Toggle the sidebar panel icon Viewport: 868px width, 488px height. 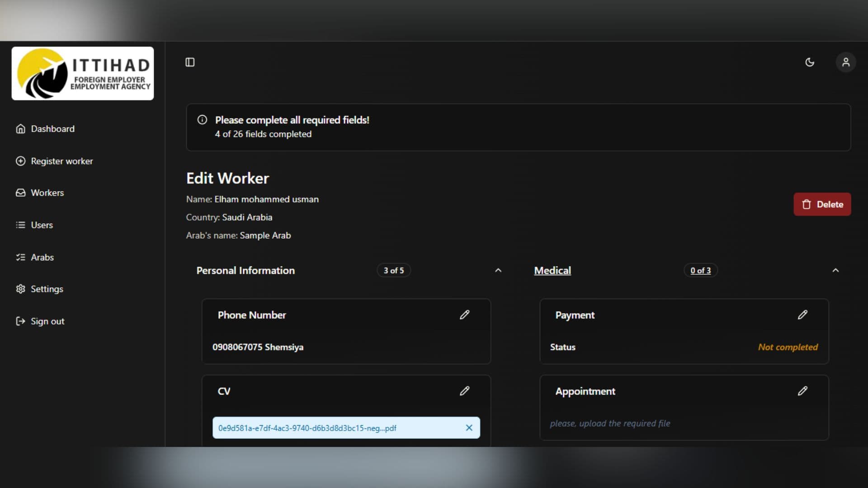[x=190, y=62]
